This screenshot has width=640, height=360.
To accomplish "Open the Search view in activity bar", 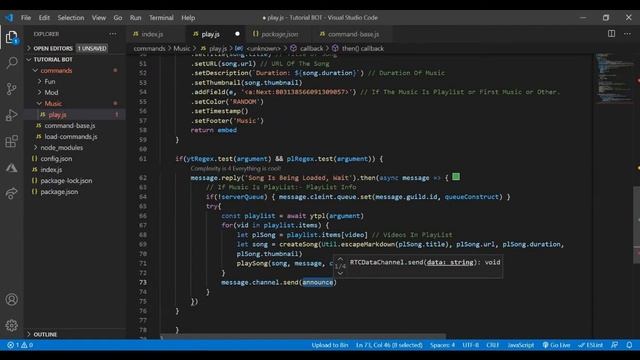I will [11, 62].
